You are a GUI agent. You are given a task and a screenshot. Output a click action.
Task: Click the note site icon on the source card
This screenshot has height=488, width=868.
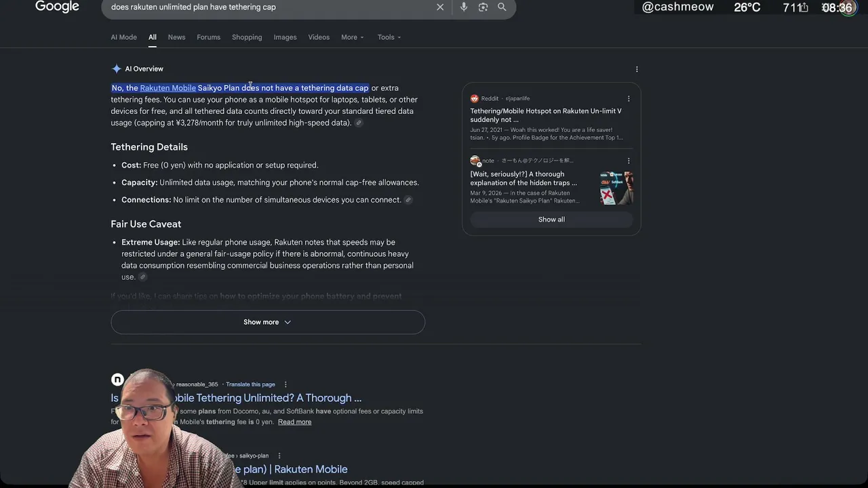point(475,161)
